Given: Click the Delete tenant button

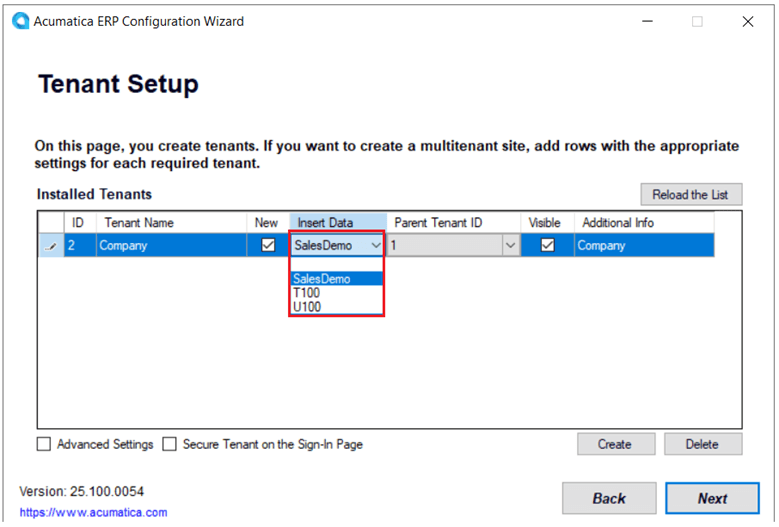Looking at the screenshot, I should pyautogui.click(x=703, y=444).
